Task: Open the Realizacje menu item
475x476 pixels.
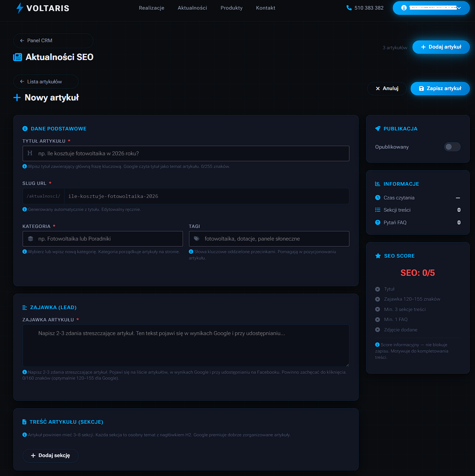Action: coord(152,8)
